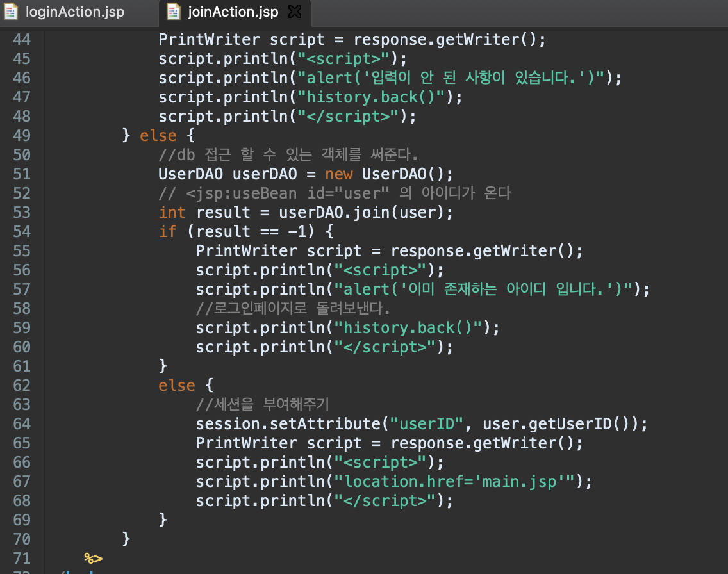Select the joinAction.jsp editor tab
The image size is (728, 574).
click(233, 12)
